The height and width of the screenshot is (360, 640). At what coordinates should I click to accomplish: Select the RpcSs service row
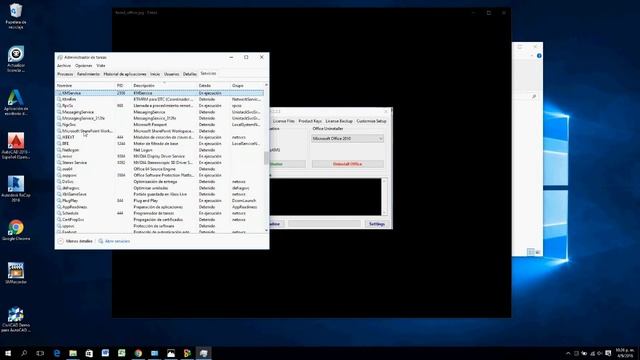(160, 106)
